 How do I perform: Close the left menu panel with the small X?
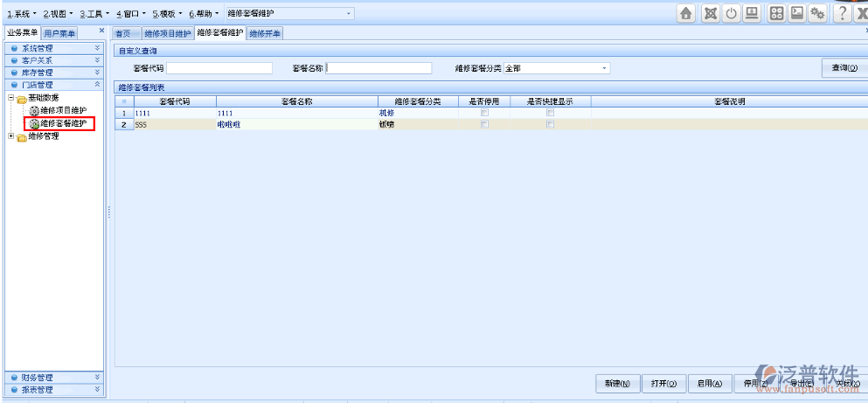click(x=101, y=31)
